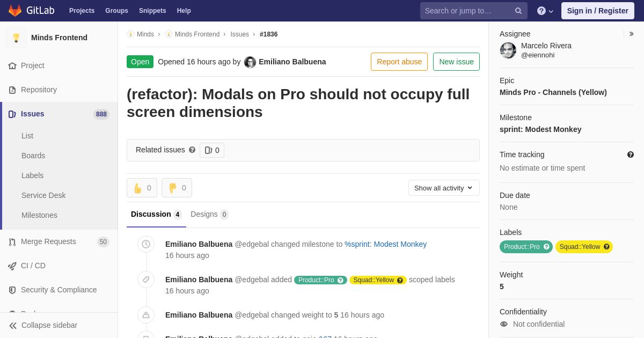Open the %sprint: Modest Monkey link
Image resolution: width=644 pixels, height=338 pixels.
385,244
